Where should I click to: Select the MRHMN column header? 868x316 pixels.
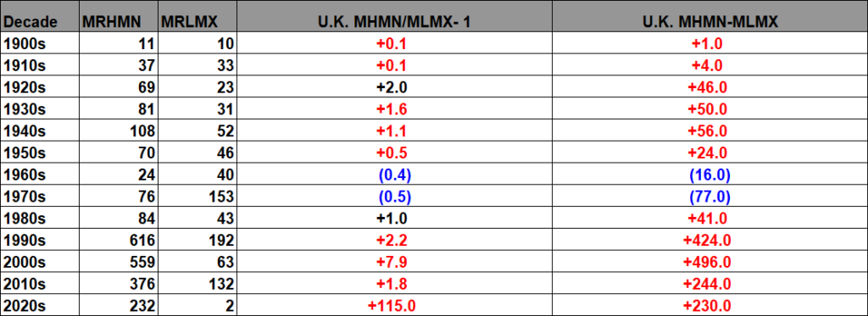coord(119,22)
